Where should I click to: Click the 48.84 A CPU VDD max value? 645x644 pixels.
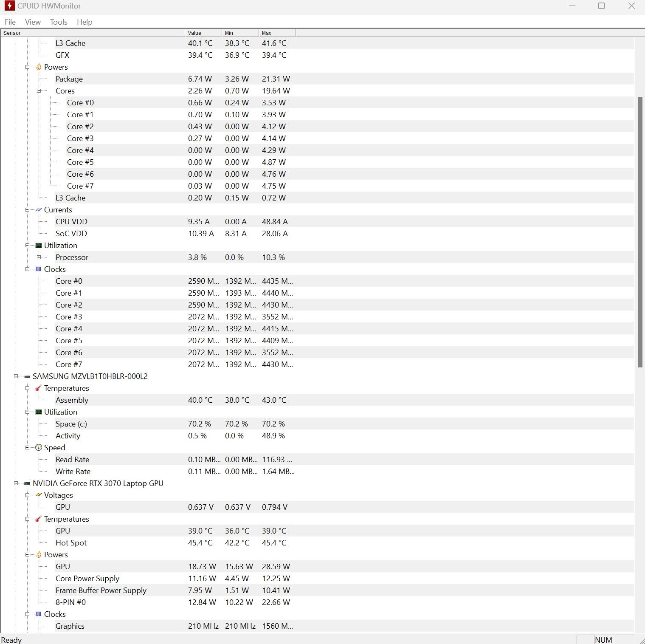(x=275, y=222)
